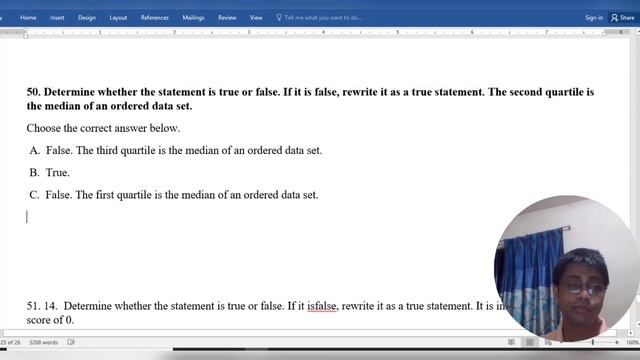The height and width of the screenshot is (360, 640).
Task: Click the lightbulb icon beside Tell me
Action: click(279, 18)
